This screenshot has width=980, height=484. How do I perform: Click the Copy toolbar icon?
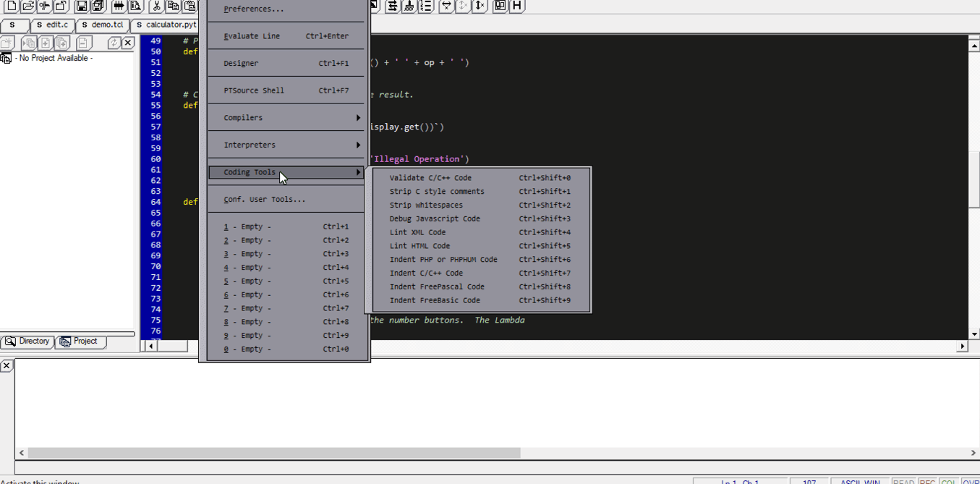pos(173,7)
